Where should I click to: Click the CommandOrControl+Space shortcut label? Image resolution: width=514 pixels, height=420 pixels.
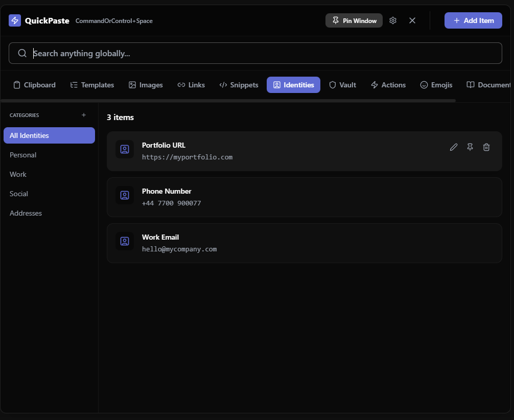tap(114, 21)
